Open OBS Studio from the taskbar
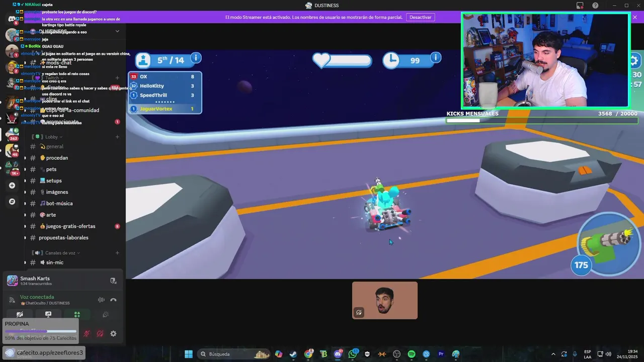Screen dimensions: 644x362 point(397,354)
